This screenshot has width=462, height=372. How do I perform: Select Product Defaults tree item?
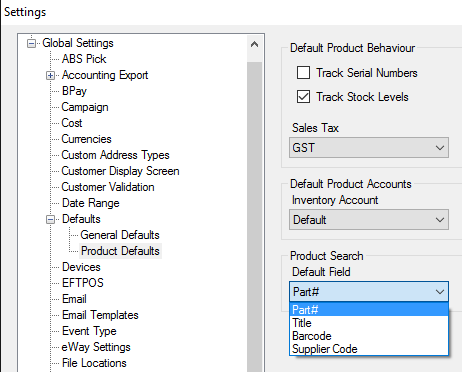coord(120,251)
